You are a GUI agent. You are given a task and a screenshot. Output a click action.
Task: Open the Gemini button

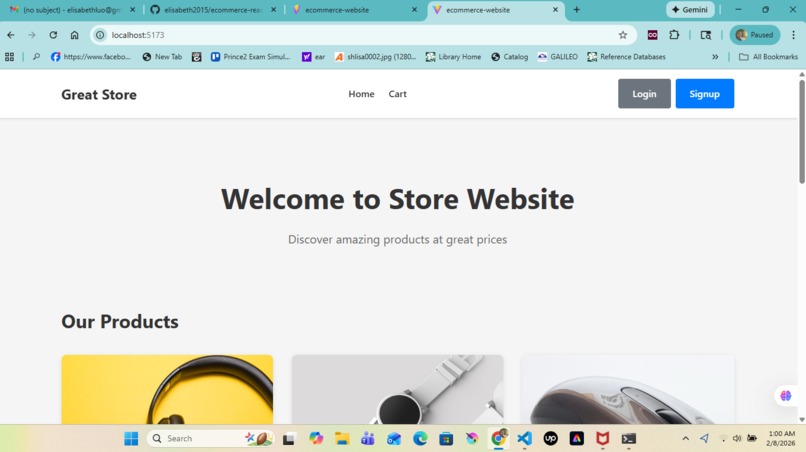click(x=690, y=10)
